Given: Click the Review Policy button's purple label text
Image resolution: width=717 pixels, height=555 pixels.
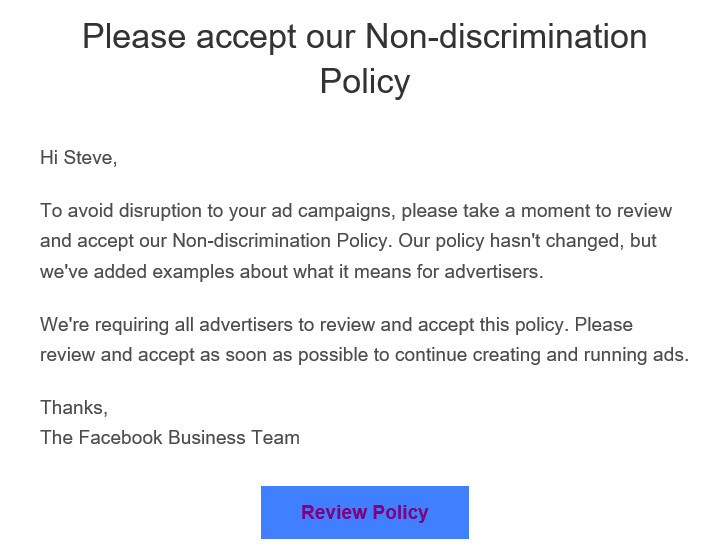Looking at the screenshot, I should pyautogui.click(x=364, y=512).
